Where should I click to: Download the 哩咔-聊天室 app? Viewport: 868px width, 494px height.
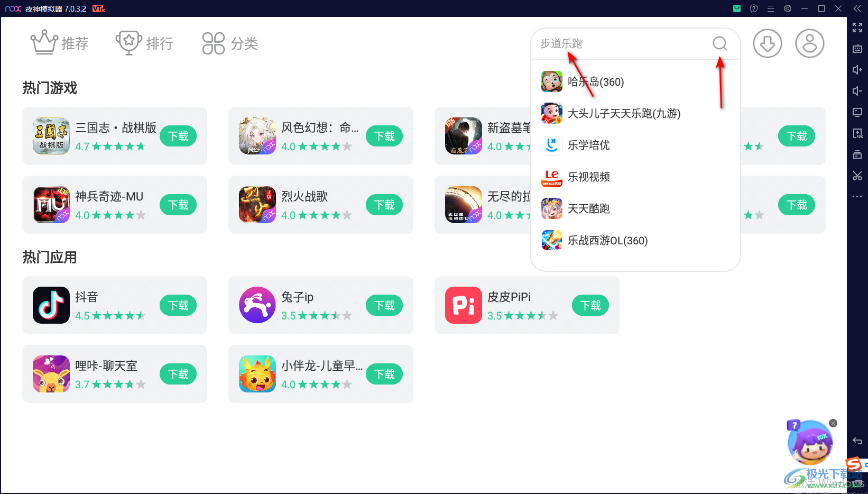(178, 374)
